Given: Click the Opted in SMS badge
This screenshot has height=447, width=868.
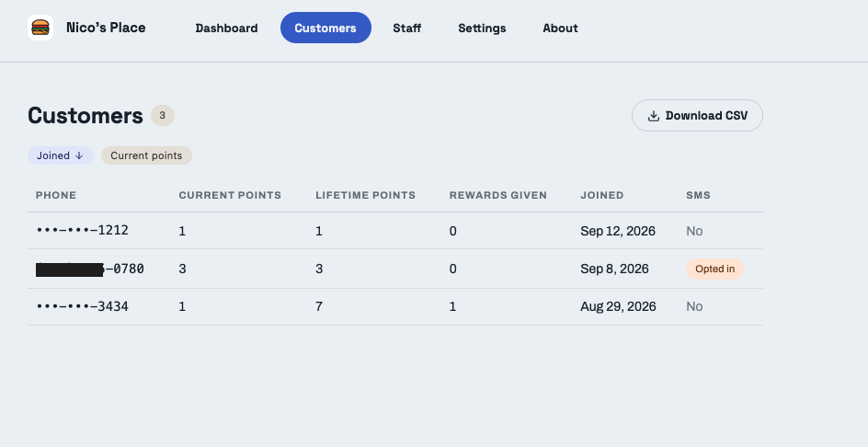Looking at the screenshot, I should click(714, 269).
